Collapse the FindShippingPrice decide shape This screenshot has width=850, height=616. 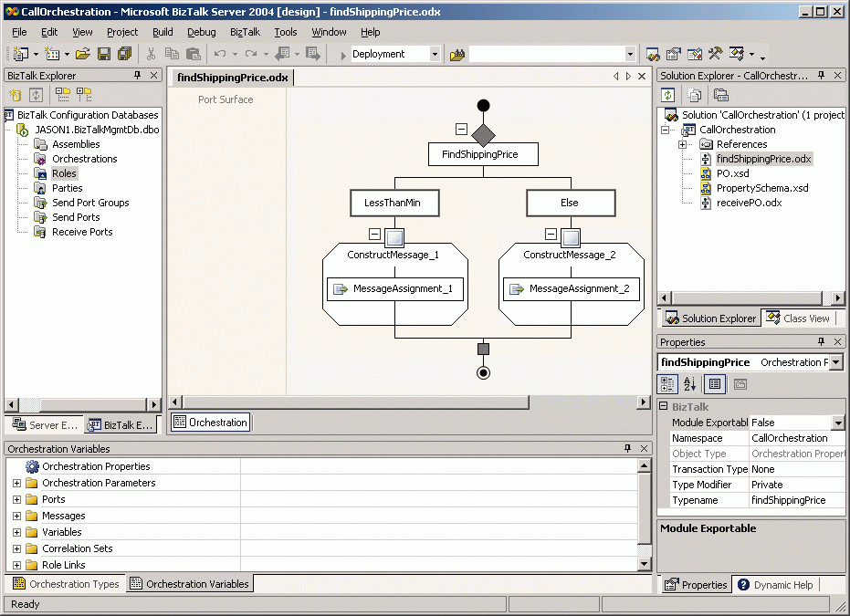pos(461,130)
